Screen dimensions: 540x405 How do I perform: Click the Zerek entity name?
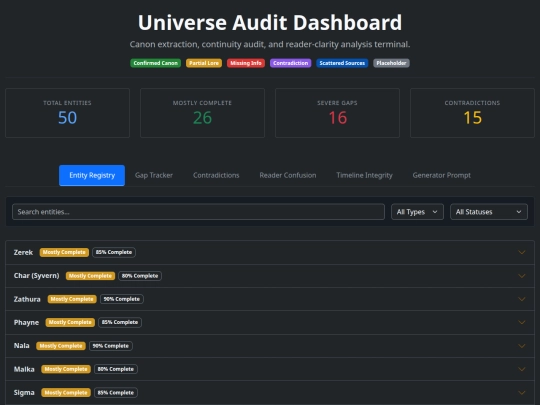(x=23, y=252)
